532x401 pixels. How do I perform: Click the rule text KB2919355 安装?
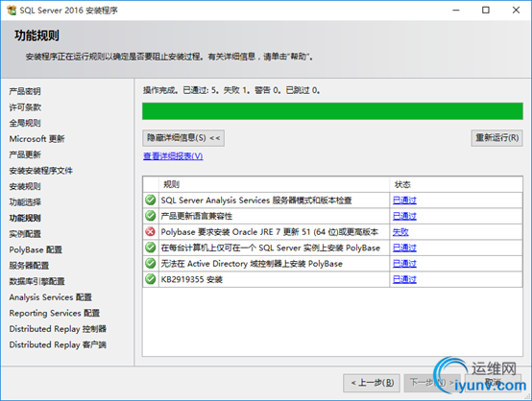pos(192,280)
